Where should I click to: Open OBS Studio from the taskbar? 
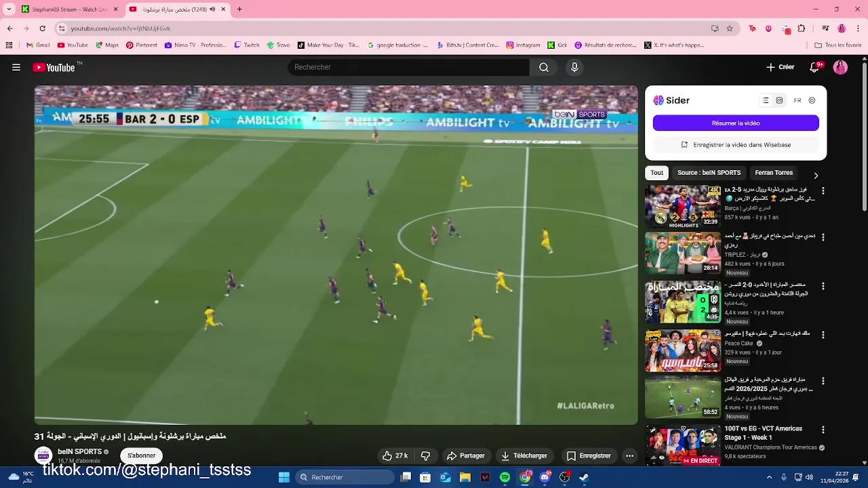tap(564, 477)
